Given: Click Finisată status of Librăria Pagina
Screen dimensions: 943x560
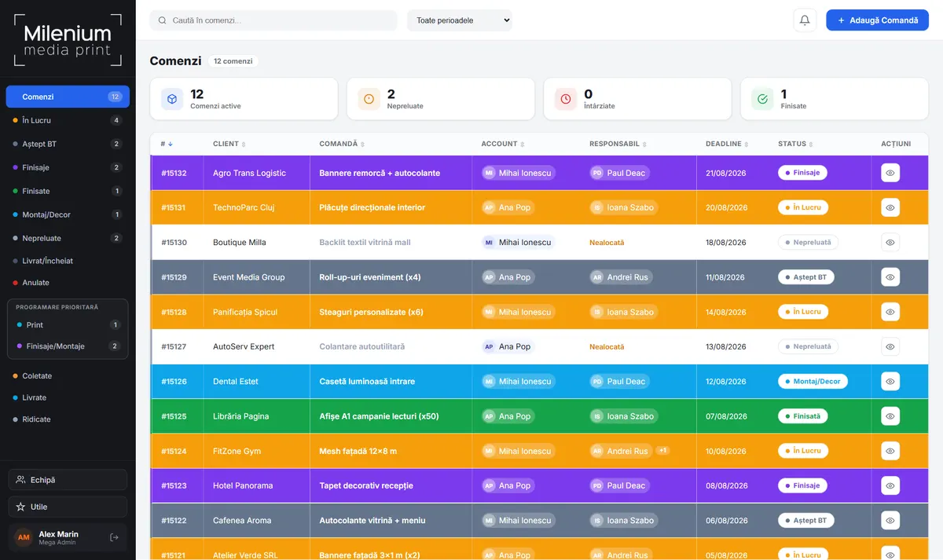Looking at the screenshot, I should (803, 416).
